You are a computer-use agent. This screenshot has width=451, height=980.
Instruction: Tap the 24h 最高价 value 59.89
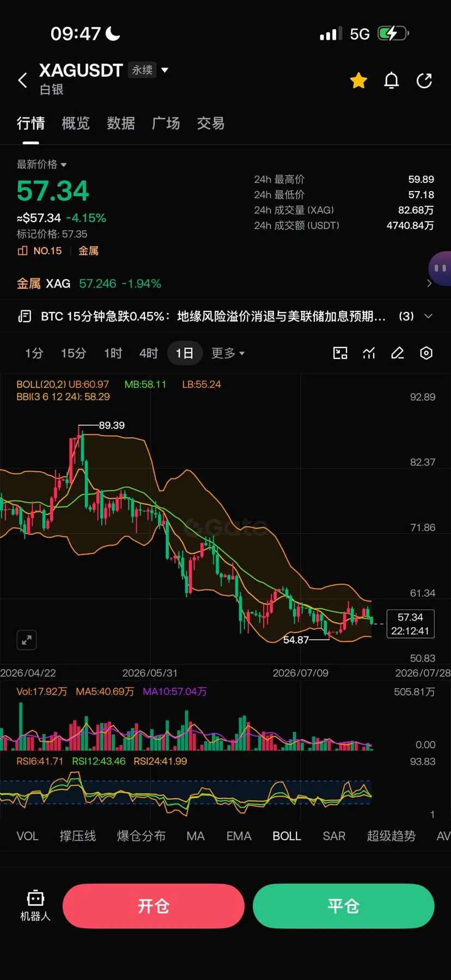coord(421,179)
